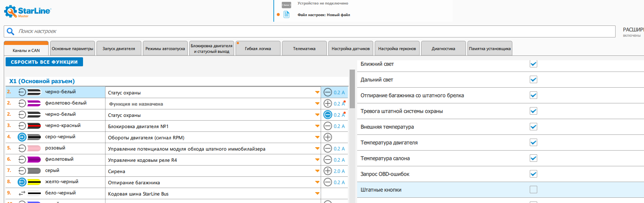Open dropdown arrow for Управление кодовым реле R4
644x203 pixels.
tap(317, 160)
